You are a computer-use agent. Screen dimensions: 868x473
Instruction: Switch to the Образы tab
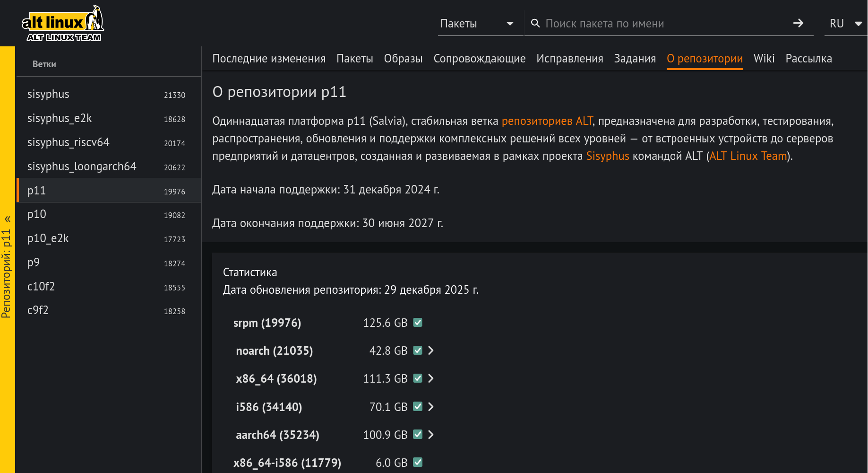[403, 59]
